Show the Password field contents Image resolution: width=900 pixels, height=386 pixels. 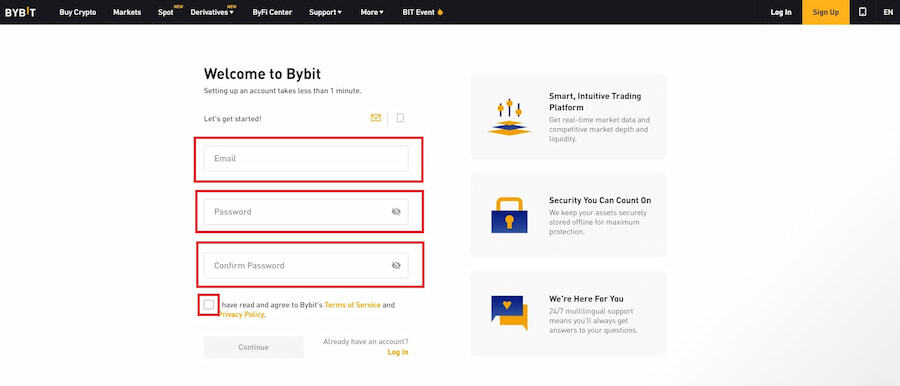coord(396,212)
